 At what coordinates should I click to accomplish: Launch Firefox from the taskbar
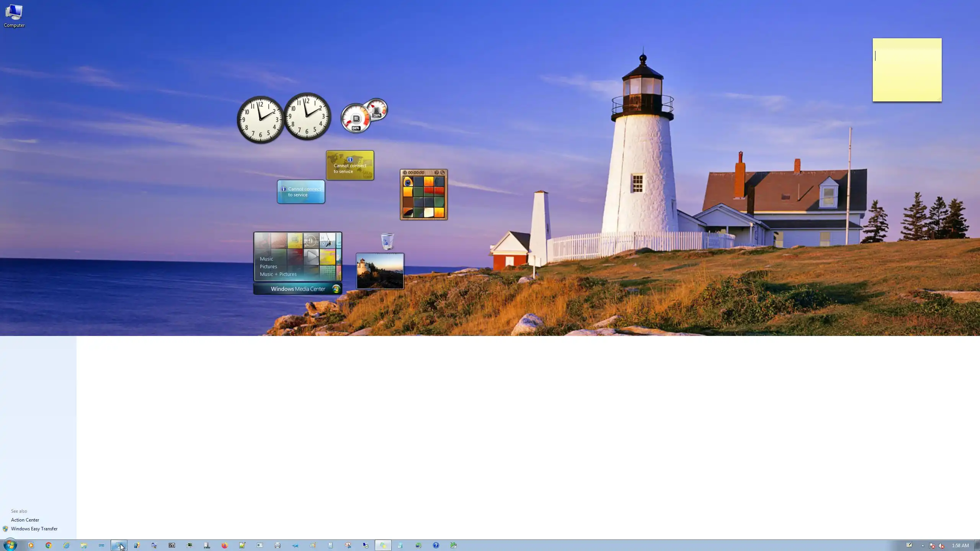tap(225, 545)
